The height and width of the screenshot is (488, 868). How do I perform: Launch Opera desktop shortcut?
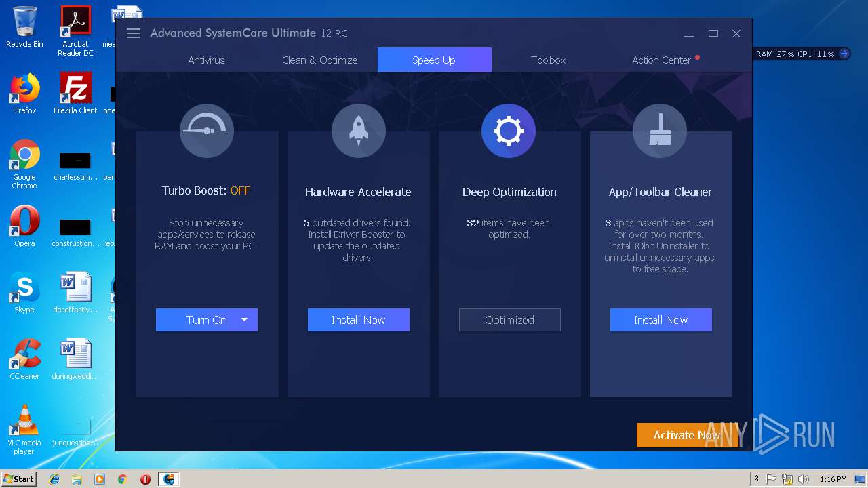point(24,226)
